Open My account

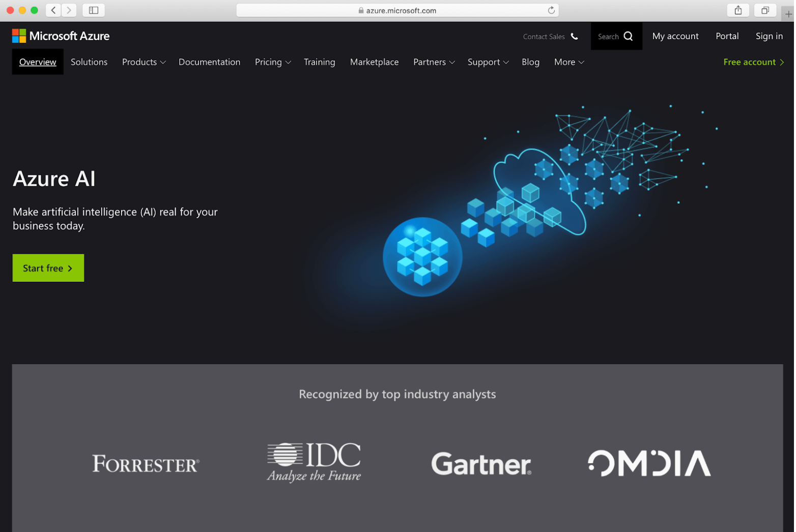pyautogui.click(x=676, y=36)
